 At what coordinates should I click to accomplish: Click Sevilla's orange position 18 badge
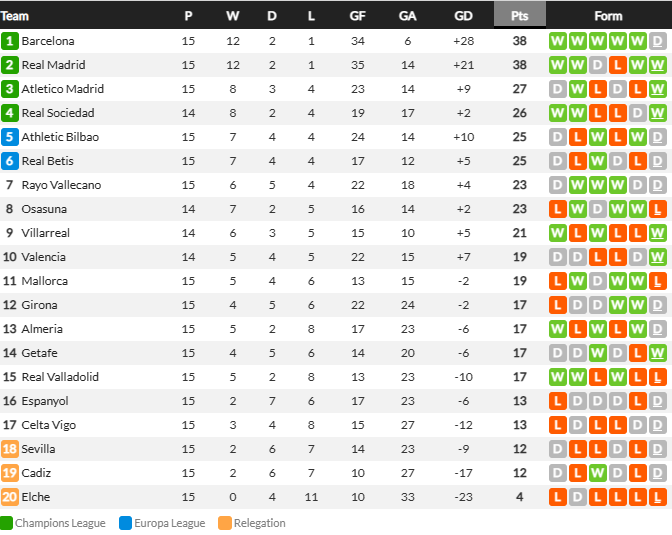coord(9,449)
